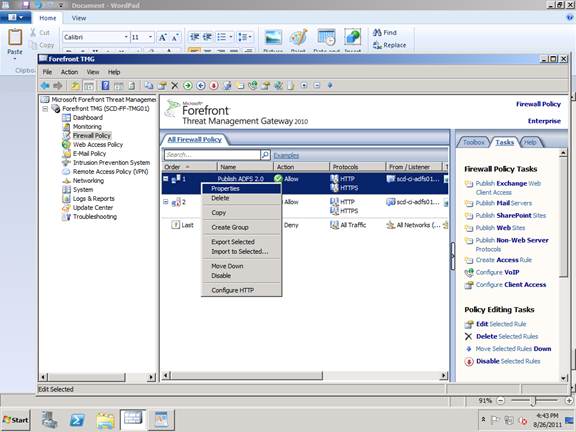Open the Server Manager taskbar icon
Screen dimensions: 576x432
tap(49, 420)
